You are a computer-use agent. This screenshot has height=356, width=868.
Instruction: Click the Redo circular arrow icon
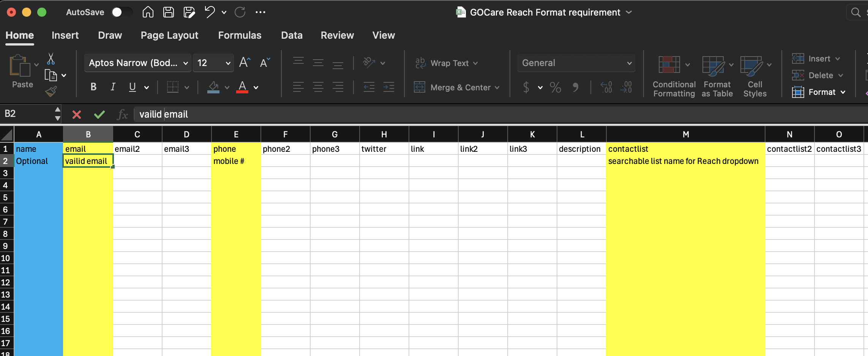pos(240,12)
